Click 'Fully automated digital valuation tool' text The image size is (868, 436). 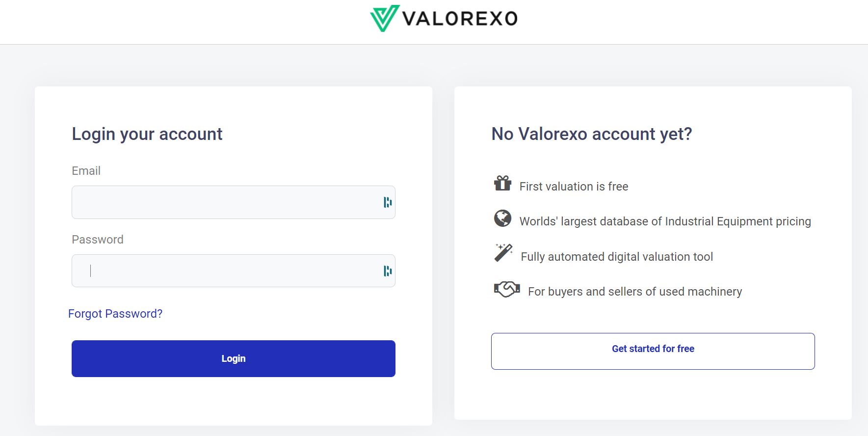[616, 257]
